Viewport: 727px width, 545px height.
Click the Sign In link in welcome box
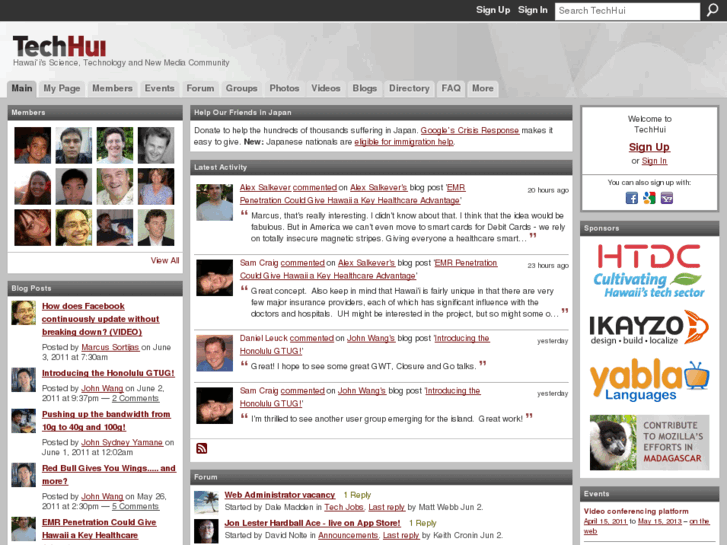(654, 161)
